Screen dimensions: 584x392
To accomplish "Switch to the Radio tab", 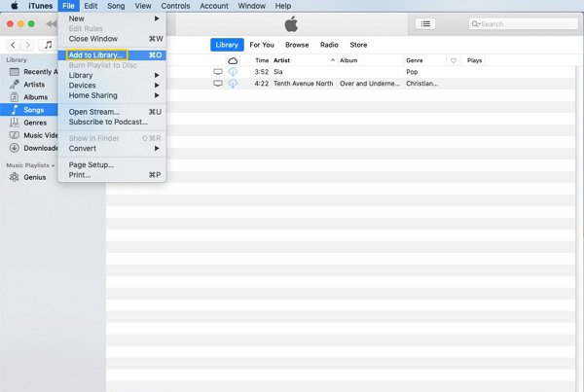I will click(x=329, y=45).
